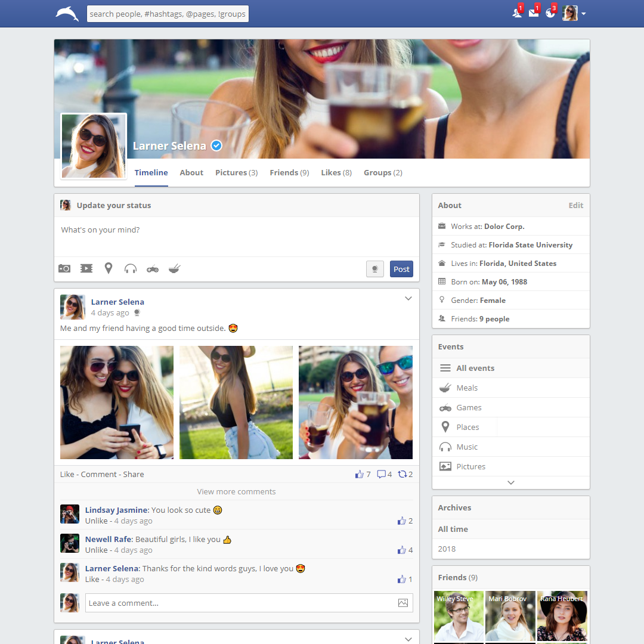Open the About tab

tap(191, 172)
